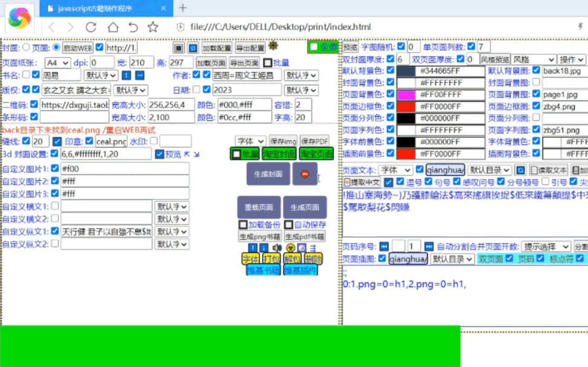Bookmark the page with the star icon

153,27
